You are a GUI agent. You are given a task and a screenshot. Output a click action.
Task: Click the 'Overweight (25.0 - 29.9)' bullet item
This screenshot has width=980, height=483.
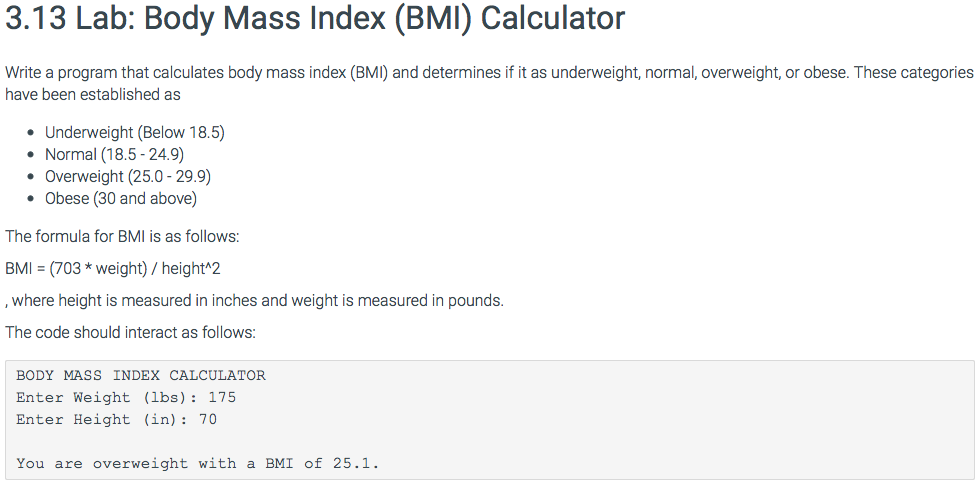128,177
